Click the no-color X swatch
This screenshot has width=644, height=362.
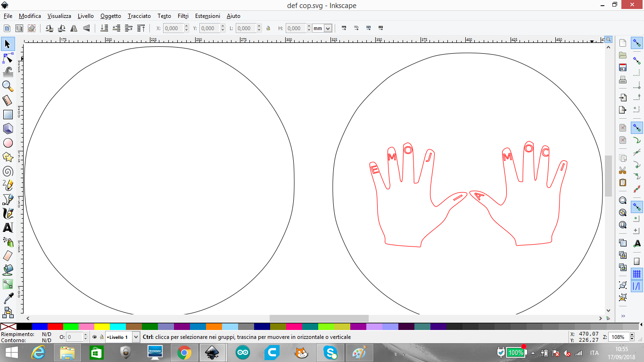pyautogui.click(x=8, y=326)
